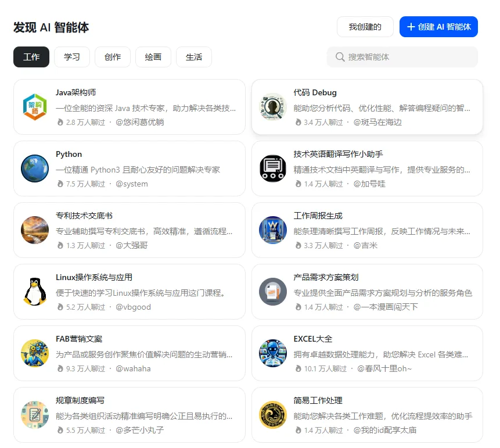The image size is (500, 448).
Task: Switch to the 生活 category tab
Action: [x=194, y=57]
